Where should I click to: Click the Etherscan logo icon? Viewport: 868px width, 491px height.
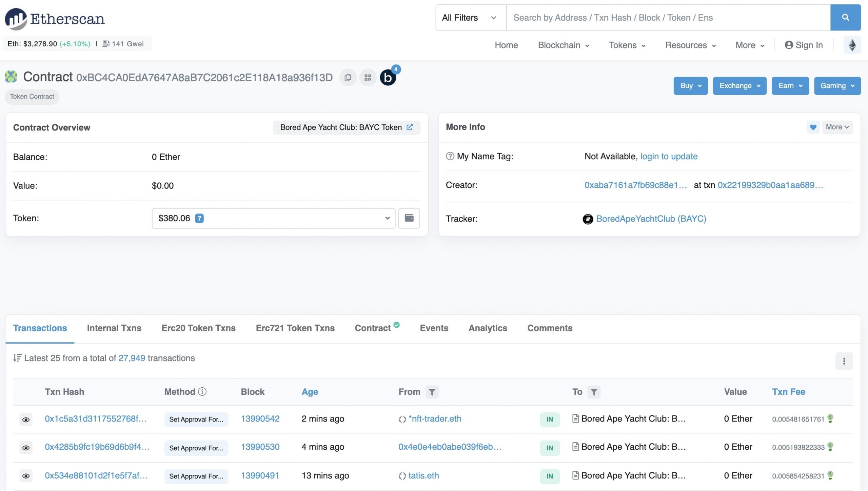coord(16,18)
